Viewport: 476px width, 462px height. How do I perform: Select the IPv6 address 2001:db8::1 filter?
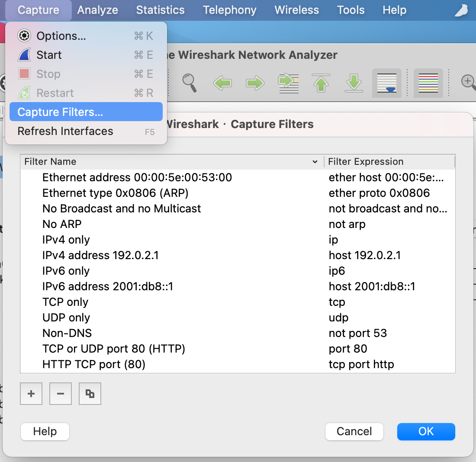click(107, 286)
